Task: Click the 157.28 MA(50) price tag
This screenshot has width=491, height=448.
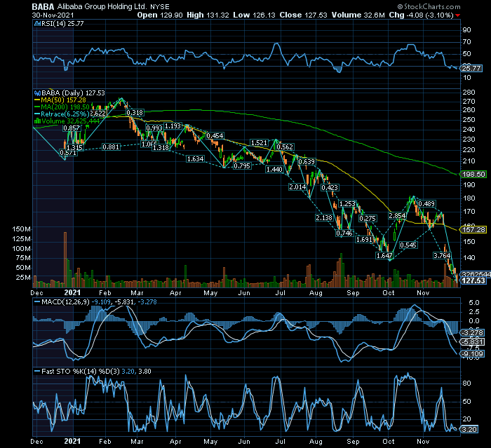Action: [473, 230]
